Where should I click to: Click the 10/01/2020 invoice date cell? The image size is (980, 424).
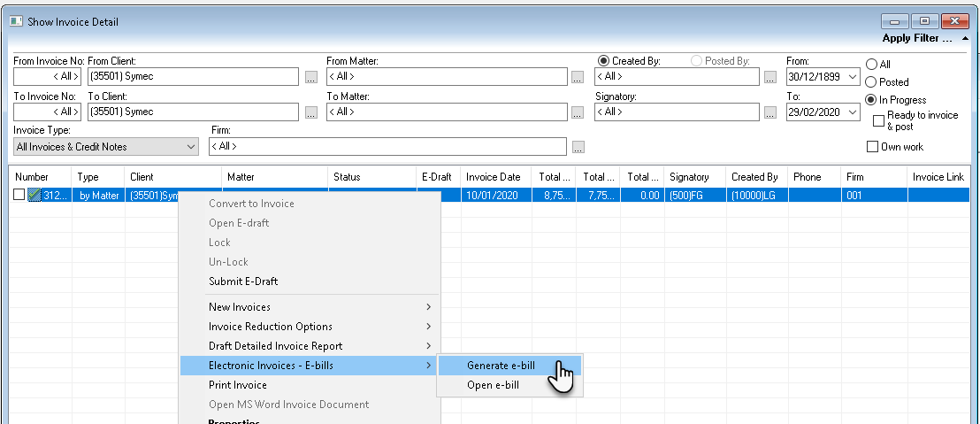click(496, 195)
